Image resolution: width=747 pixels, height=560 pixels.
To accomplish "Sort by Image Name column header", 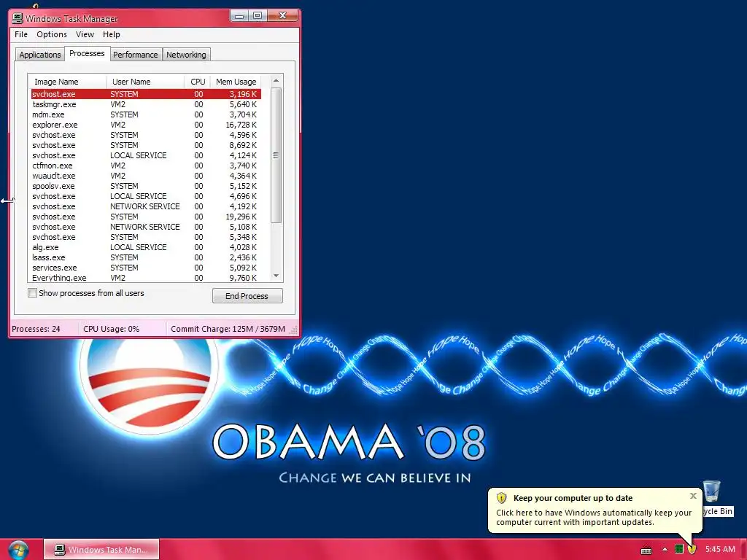I will point(68,82).
